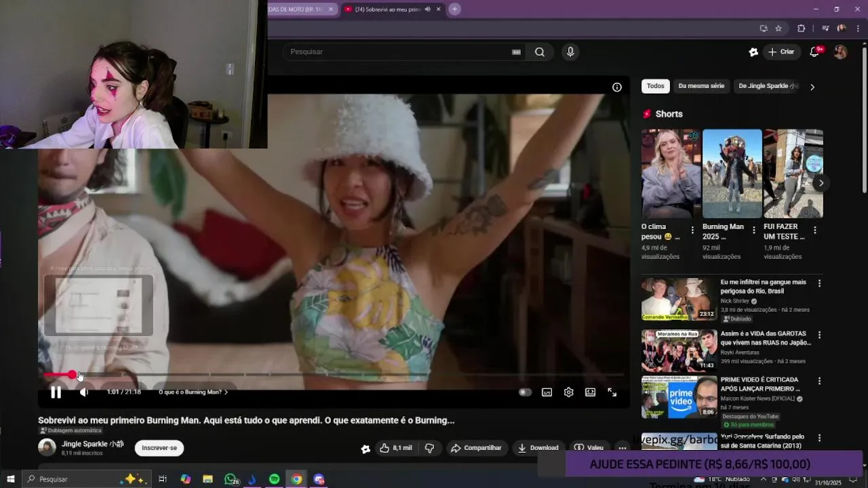Image resolution: width=868 pixels, height=488 pixels.
Task: Open the YouTube account avatar menu
Action: [840, 52]
